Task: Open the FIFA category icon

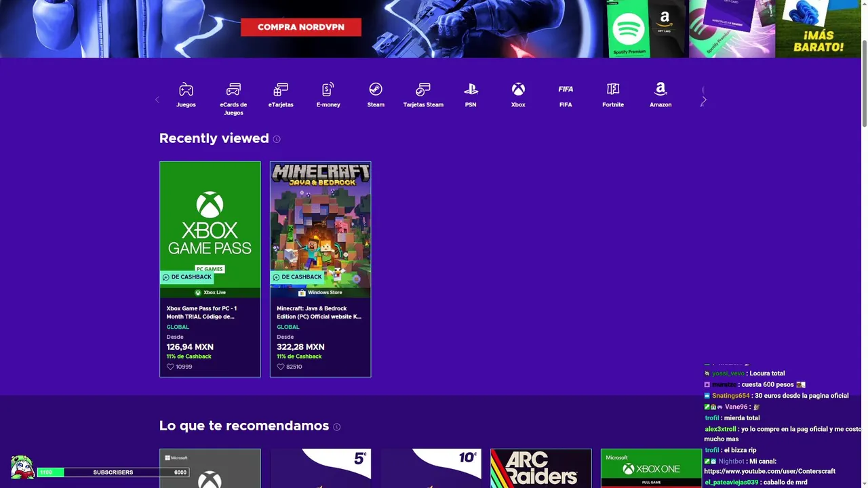Action: coord(566,89)
